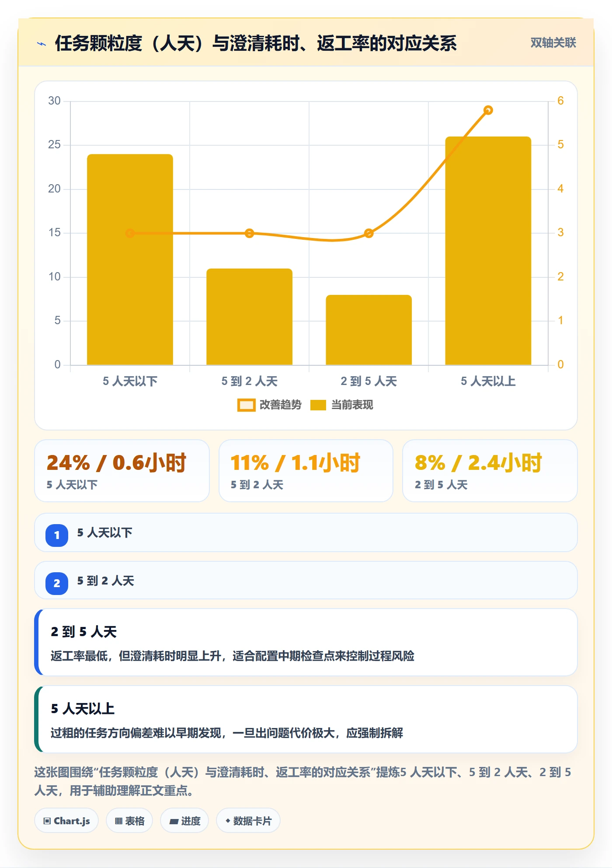Click the square icon in Chart.js tag
612x868 pixels.
tap(47, 821)
